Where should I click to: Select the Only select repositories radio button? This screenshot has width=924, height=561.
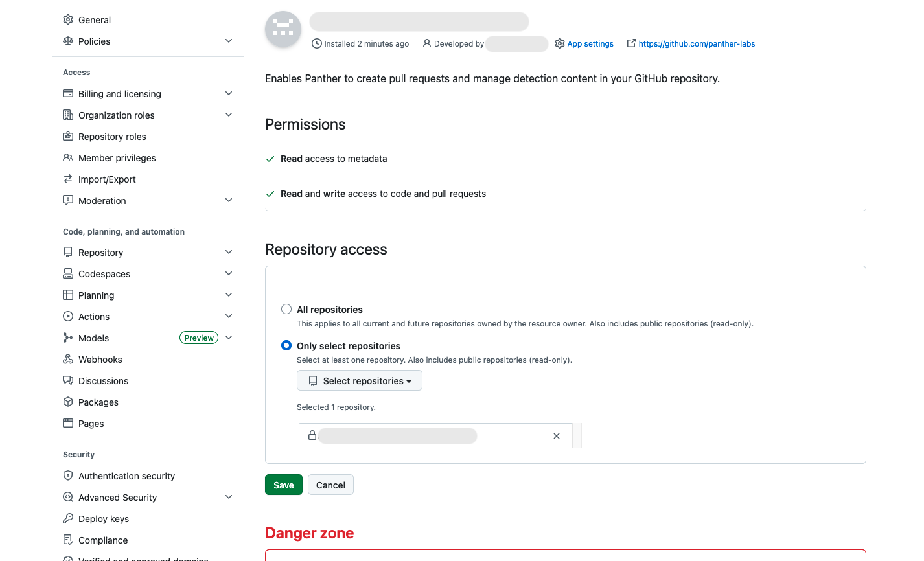point(286,346)
